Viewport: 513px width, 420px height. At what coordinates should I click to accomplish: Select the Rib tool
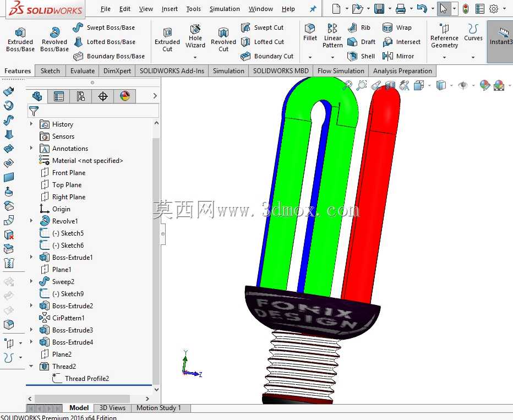click(x=359, y=28)
